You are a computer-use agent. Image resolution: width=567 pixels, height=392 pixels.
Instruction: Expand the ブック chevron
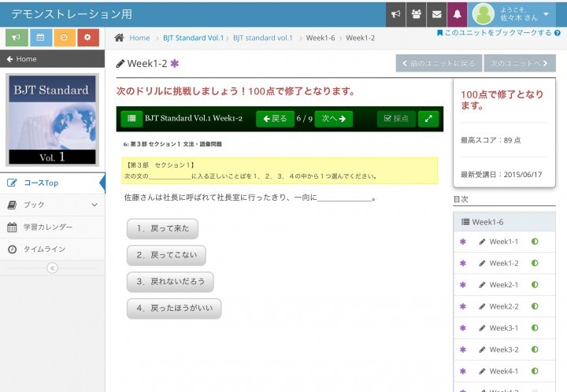tap(94, 205)
